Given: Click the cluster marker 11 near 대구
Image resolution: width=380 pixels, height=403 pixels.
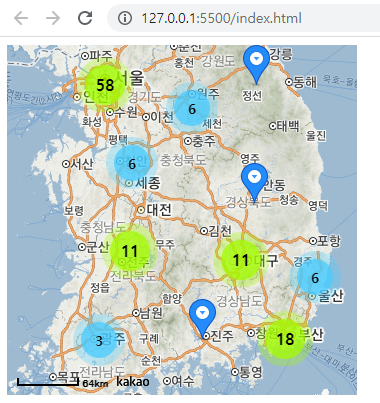Looking at the screenshot, I should 241,260.
